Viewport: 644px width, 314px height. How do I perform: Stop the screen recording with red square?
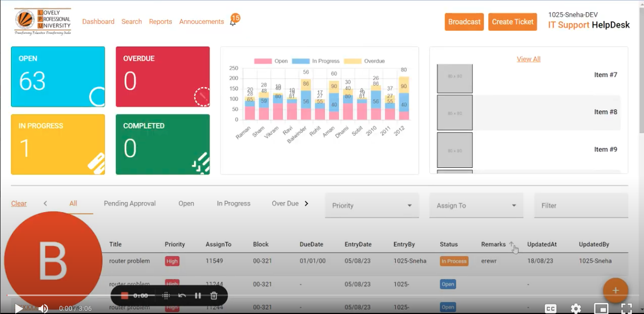(x=124, y=296)
